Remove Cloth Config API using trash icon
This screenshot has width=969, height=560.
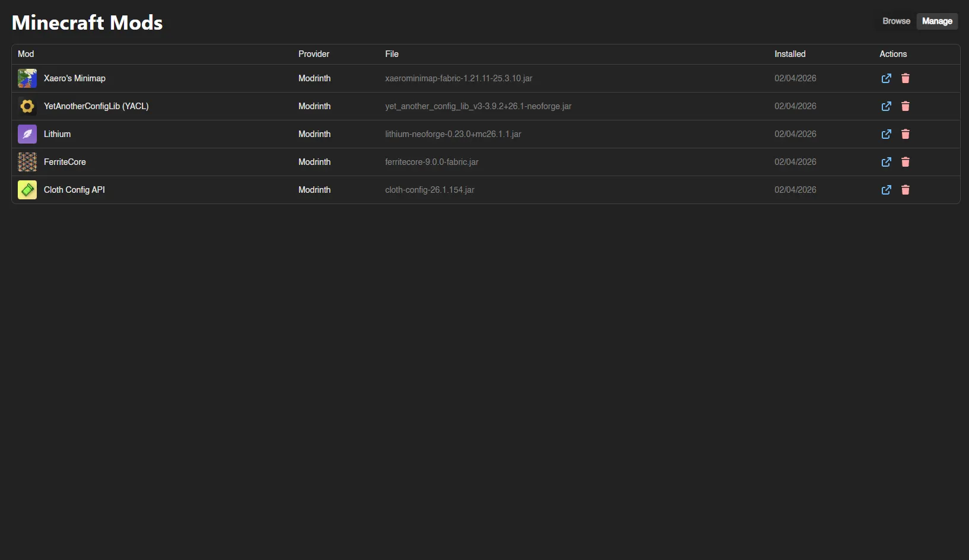[906, 190]
